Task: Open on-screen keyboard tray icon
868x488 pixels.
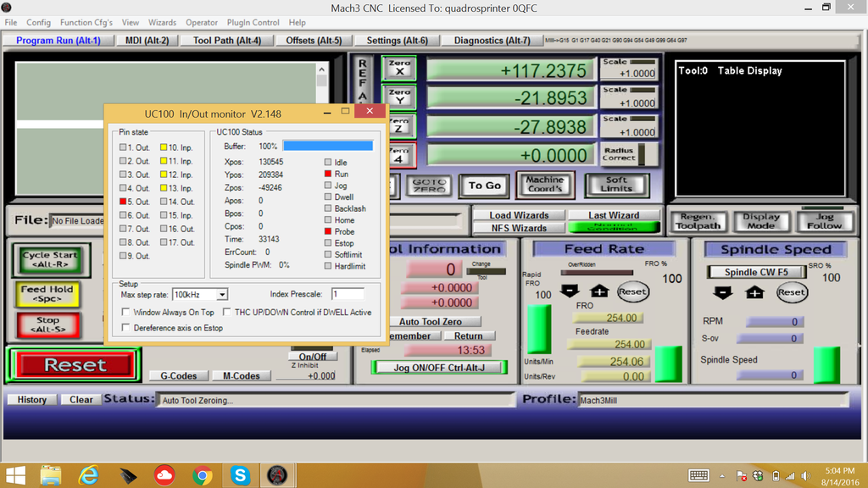Action: [698, 475]
